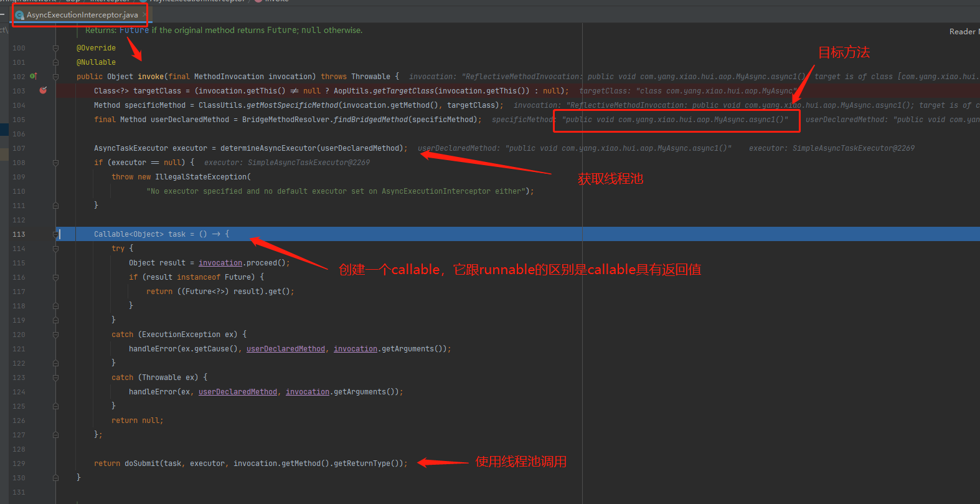This screenshot has height=504, width=980.
Task: Click the fold end marker at line 125
Action: 55,406
